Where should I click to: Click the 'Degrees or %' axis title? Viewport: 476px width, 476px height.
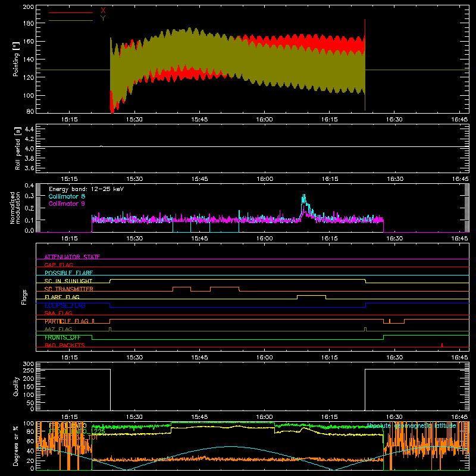(x=16, y=446)
